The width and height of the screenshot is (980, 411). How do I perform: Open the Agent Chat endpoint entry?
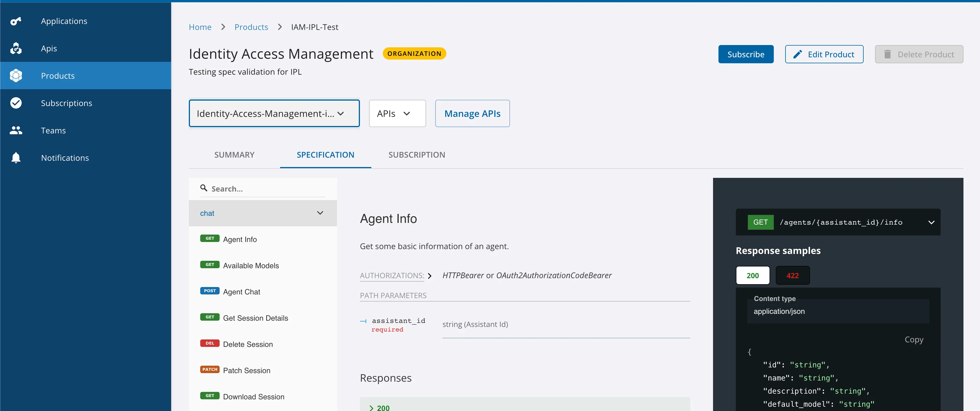click(x=262, y=292)
